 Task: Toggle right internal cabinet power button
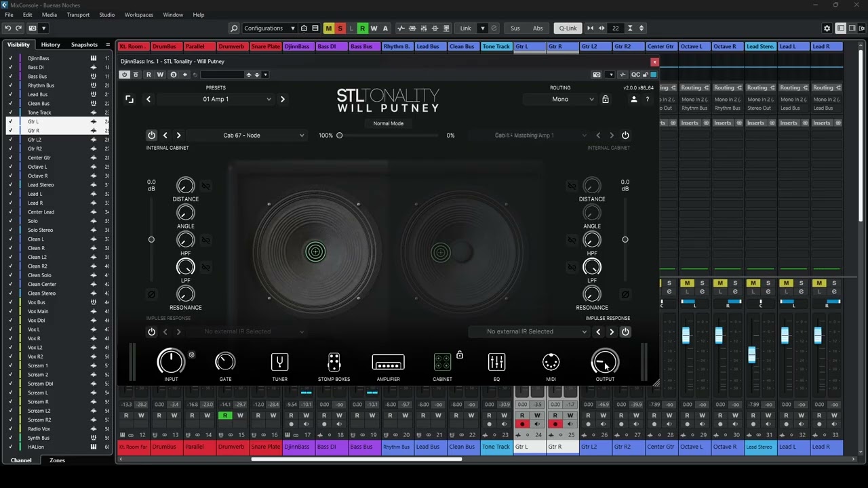point(625,136)
